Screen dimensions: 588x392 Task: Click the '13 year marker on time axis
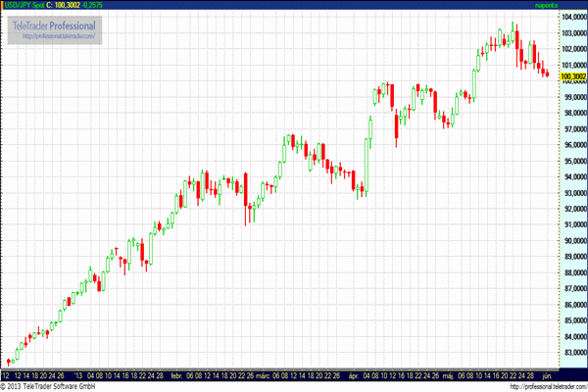click(78, 374)
